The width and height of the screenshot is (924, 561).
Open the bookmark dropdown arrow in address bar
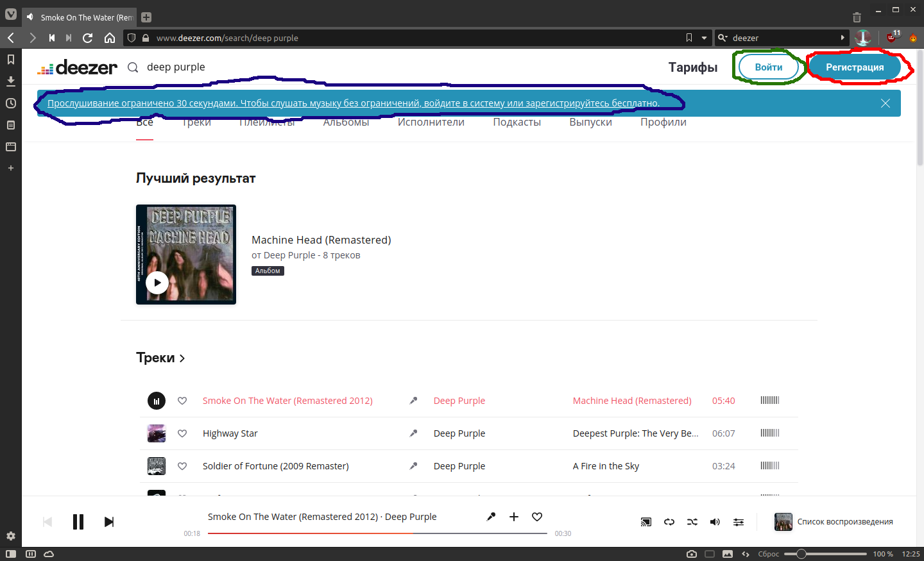[703, 38]
